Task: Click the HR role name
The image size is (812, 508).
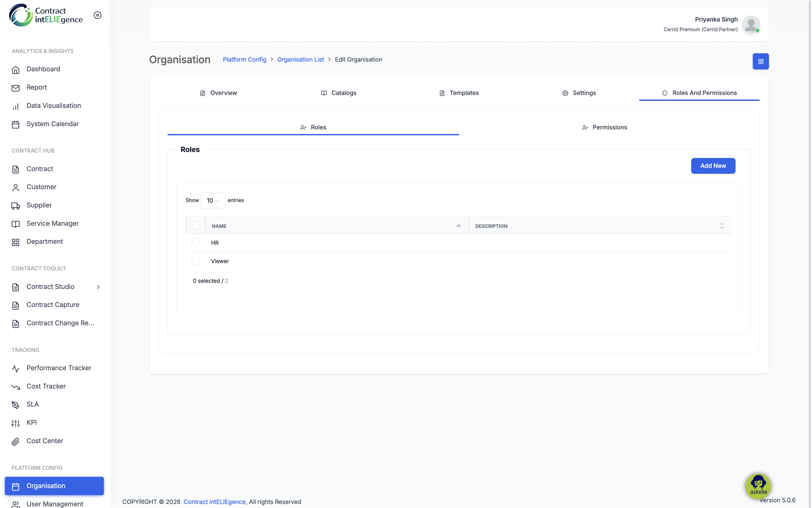Action: [215, 243]
